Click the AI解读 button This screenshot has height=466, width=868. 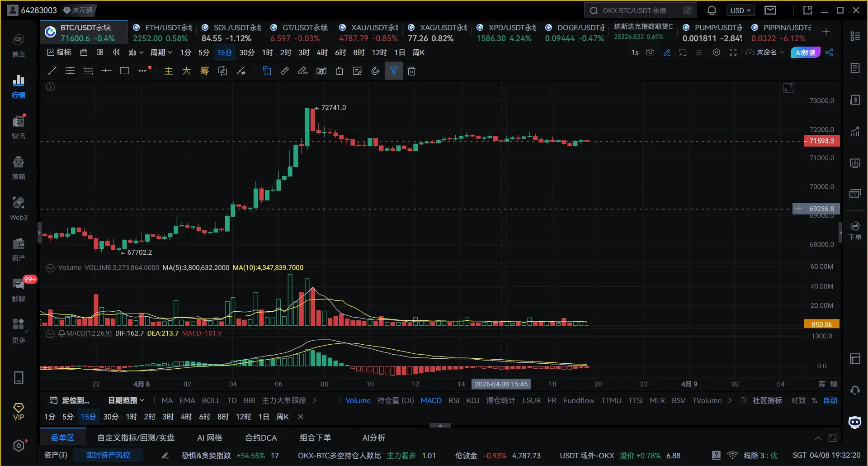806,52
